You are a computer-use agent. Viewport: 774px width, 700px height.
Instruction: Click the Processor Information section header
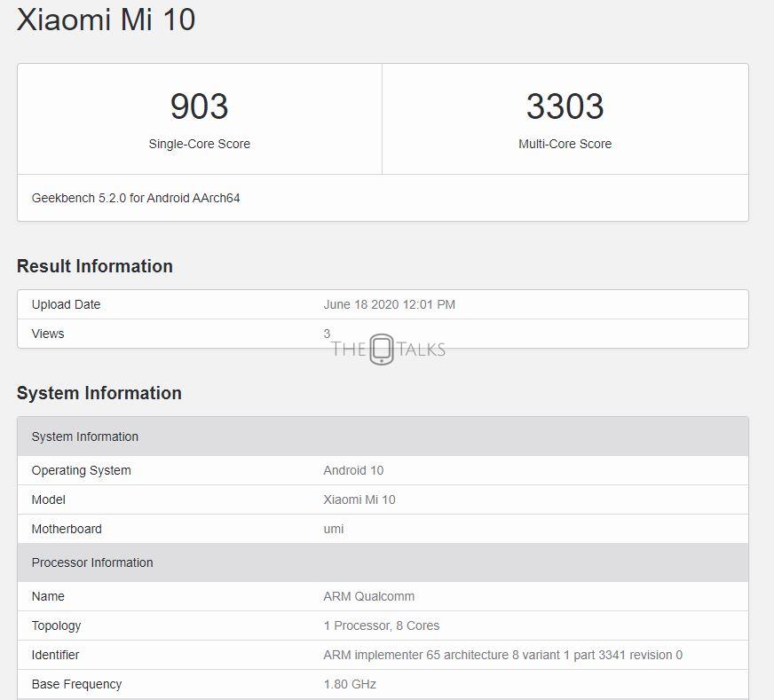click(x=92, y=562)
